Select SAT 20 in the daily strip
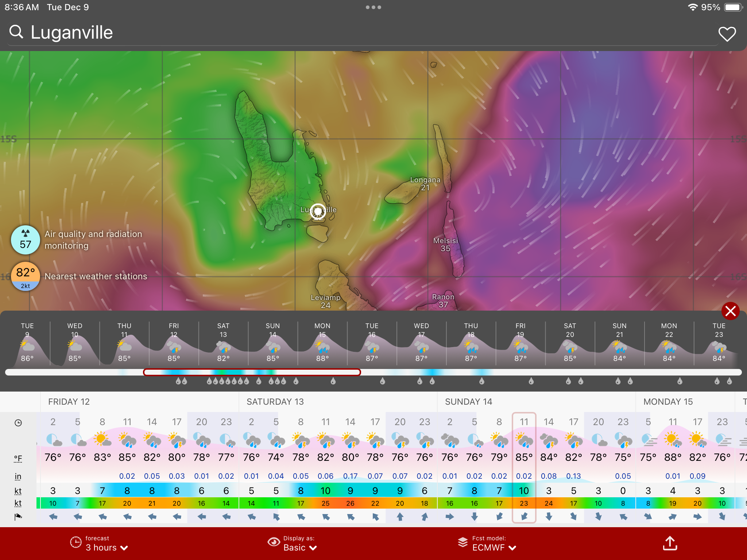747x560 pixels. (x=570, y=342)
